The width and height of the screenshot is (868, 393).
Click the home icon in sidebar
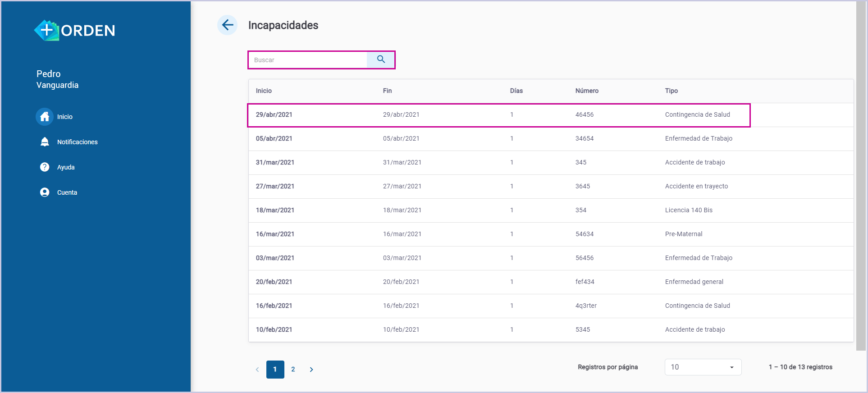pyautogui.click(x=45, y=117)
